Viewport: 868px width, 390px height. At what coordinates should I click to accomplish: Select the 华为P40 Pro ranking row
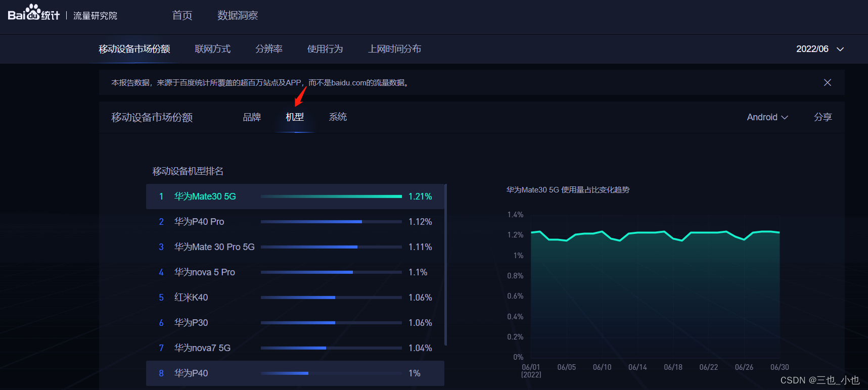[x=295, y=222]
